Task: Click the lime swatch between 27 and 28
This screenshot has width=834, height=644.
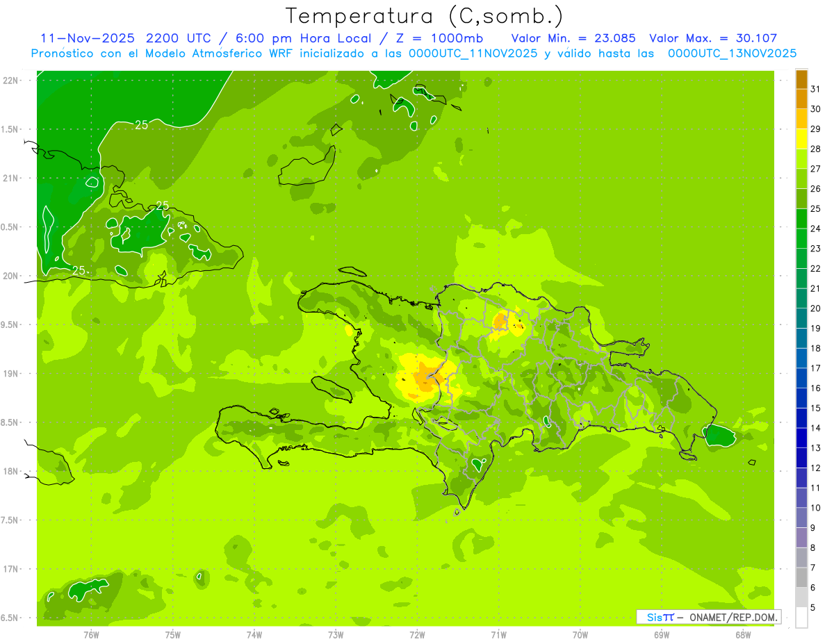Action: click(x=801, y=159)
